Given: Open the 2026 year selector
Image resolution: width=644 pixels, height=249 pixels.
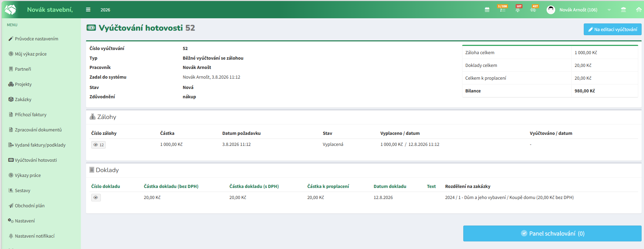Looking at the screenshot, I should (105, 10).
